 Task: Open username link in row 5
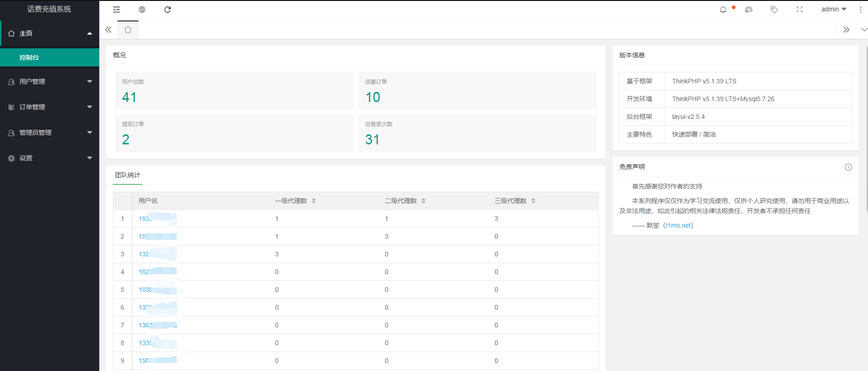157,290
